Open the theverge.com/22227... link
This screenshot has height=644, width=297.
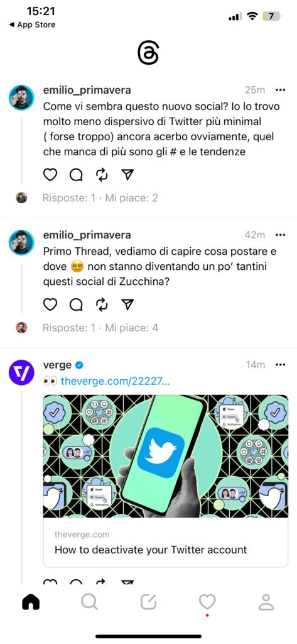click(x=116, y=381)
